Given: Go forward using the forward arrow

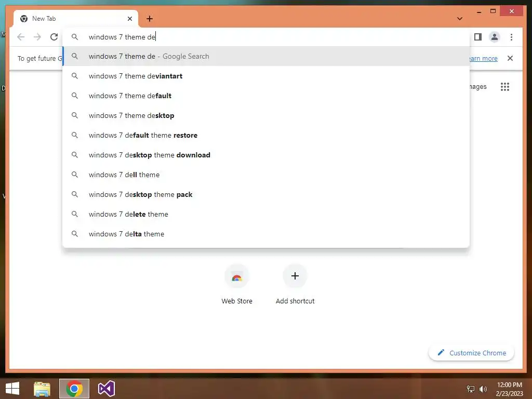Looking at the screenshot, I should click(37, 37).
